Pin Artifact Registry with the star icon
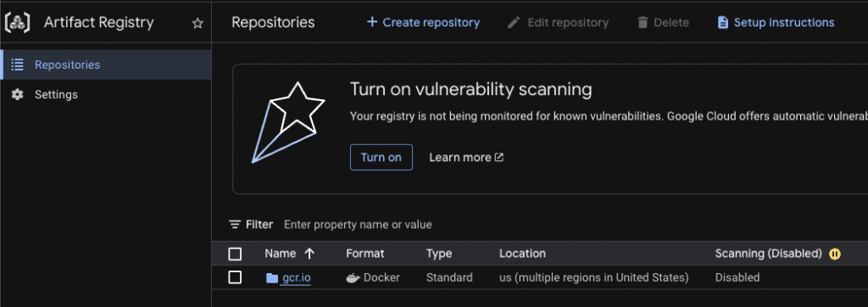This screenshot has width=868, height=307. click(198, 23)
